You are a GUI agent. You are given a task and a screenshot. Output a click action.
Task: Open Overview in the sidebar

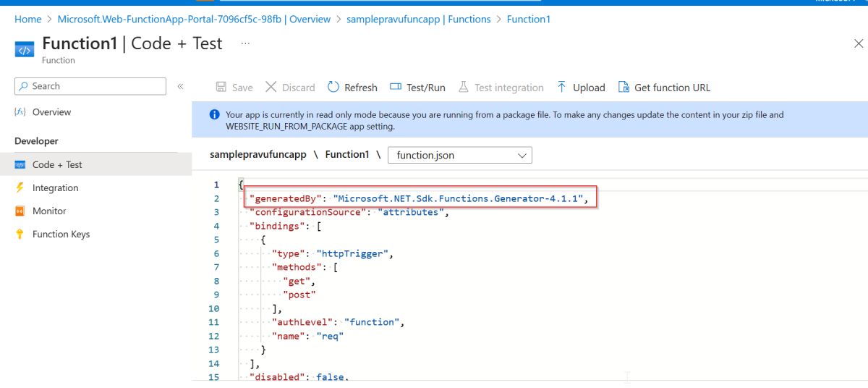pos(52,112)
